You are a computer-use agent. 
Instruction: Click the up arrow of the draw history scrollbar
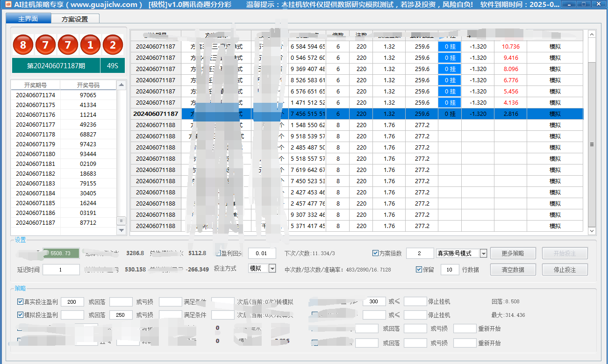pos(122,85)
